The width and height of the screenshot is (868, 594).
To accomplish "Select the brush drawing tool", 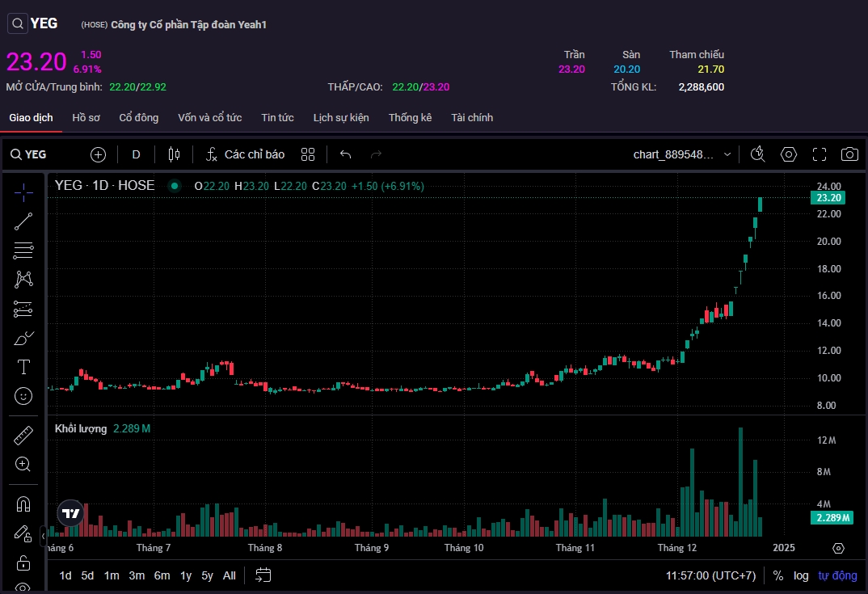I will [23, 338].
